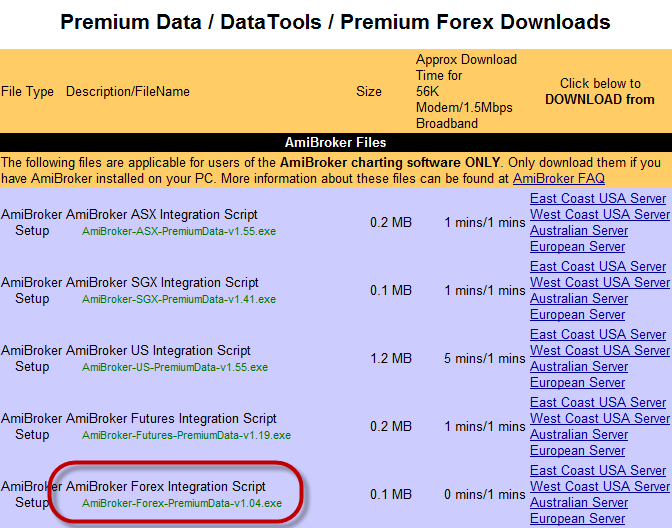This screenshot has height=528, width=672.
Task: Click the 5 mins/1 mins download time
Action: 485,358
